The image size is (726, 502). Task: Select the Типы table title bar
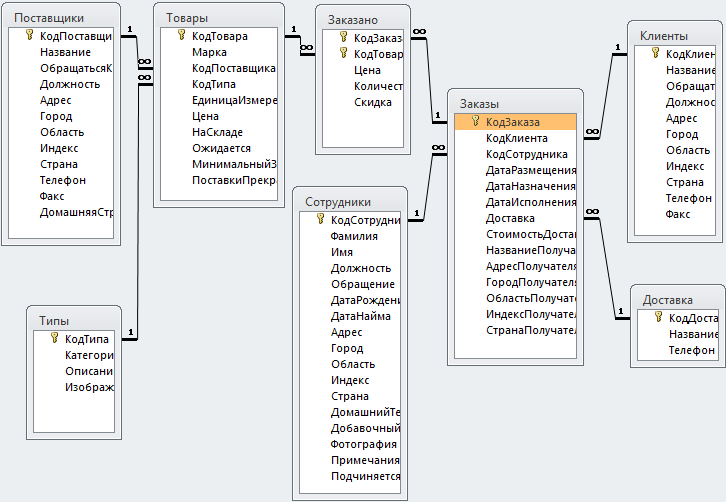pyautogui.click(x=74, y=321)
